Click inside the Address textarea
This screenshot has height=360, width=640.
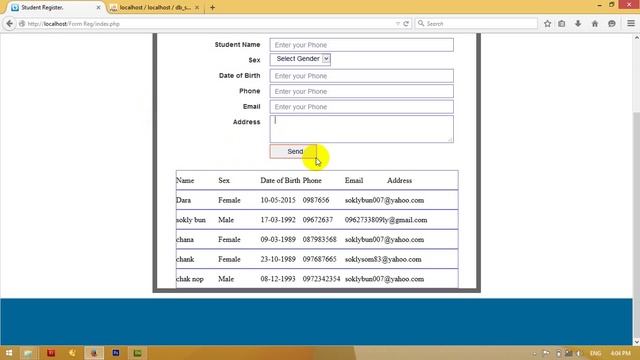(x=361, y=129)
